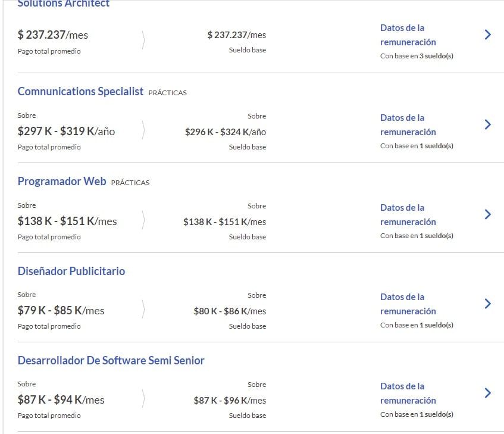Click Desarrollador De Software Semi Senior title
The height and width of the screenshot is (434, 504).
111,360
